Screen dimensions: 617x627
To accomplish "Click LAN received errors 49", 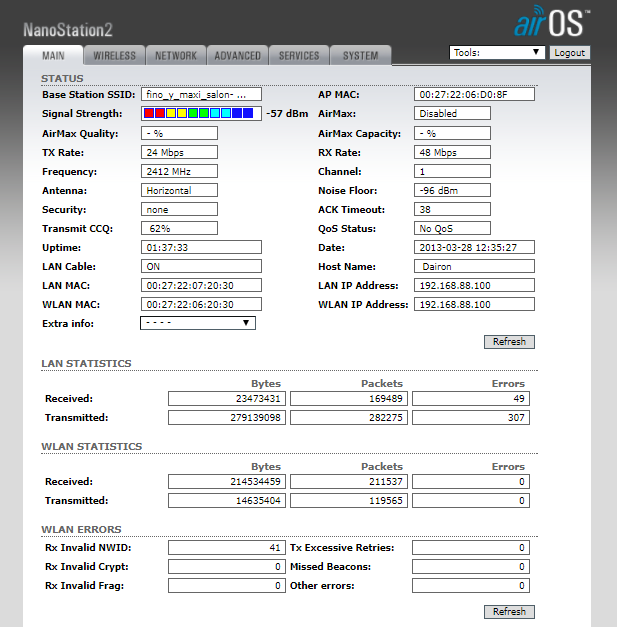I will click(471, 398).
